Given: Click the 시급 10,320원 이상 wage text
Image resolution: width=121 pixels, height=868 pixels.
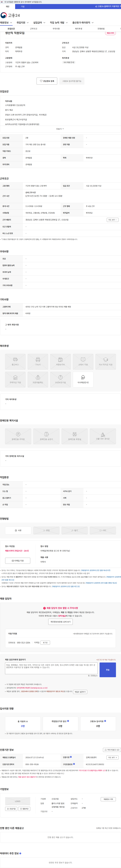Looking at the screenshot, I should [80, 48].
